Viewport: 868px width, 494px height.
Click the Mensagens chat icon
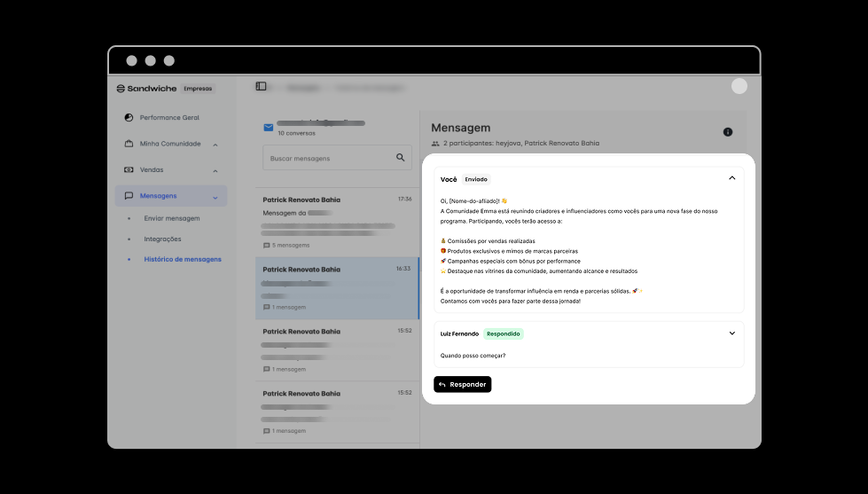coord(129,195)
